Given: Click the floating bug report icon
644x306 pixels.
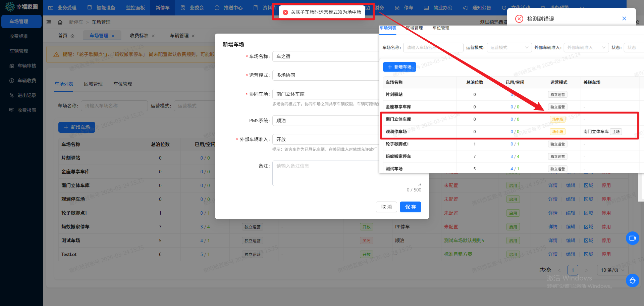Looking at the screenshot, I should [632, 280].
